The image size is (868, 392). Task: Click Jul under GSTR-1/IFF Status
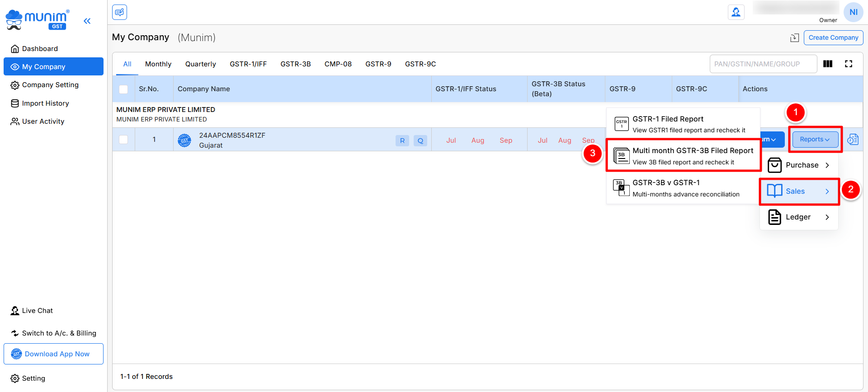451,140
